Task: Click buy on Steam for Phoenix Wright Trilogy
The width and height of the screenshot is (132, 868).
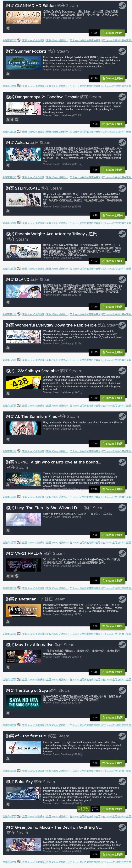Action: [113, 261]
